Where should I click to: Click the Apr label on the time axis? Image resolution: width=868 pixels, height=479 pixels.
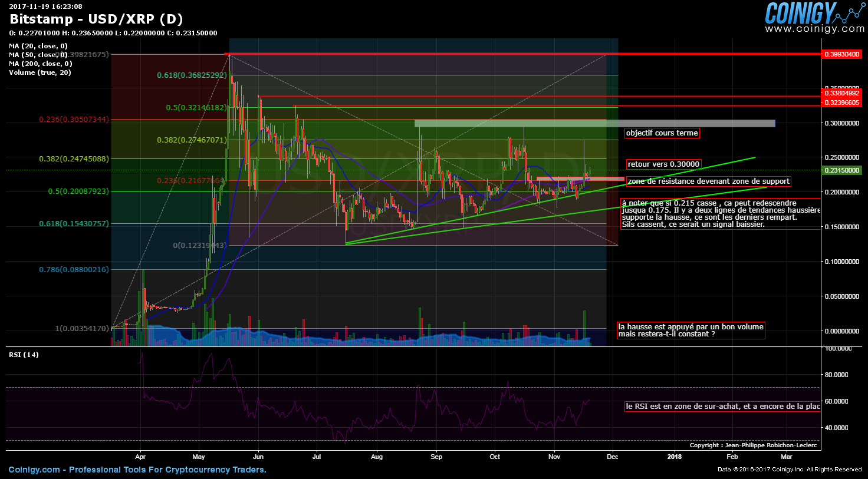click(x=140, y=457)
